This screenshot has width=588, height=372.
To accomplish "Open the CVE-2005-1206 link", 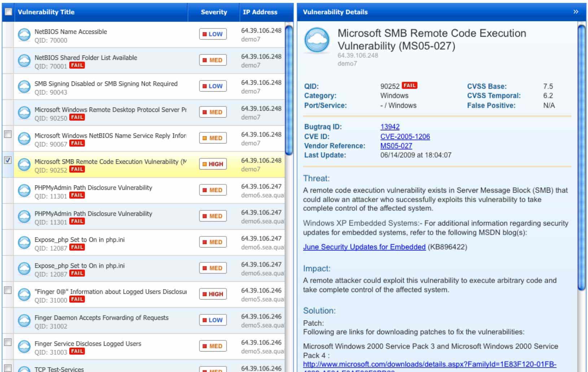I will [x=405, y=137].
